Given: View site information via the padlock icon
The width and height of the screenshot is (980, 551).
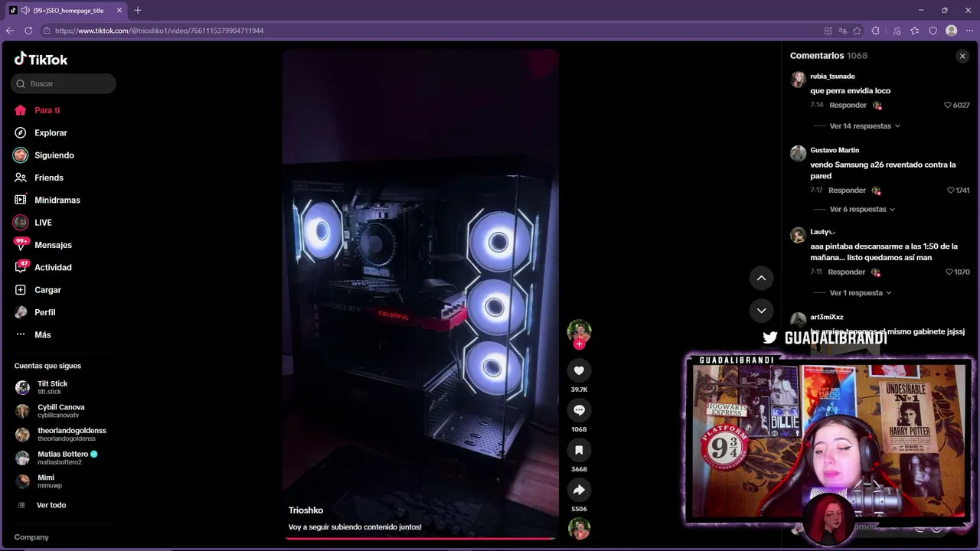Looking at the screenshot, I should point(47,31).
